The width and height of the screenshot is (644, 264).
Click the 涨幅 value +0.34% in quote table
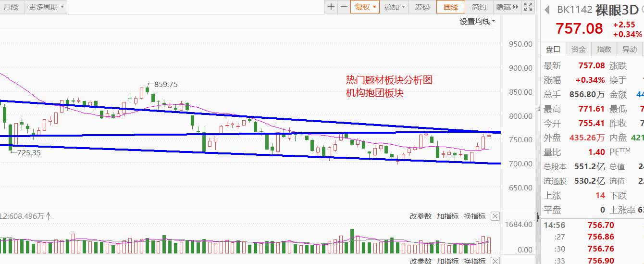(590, 80)
